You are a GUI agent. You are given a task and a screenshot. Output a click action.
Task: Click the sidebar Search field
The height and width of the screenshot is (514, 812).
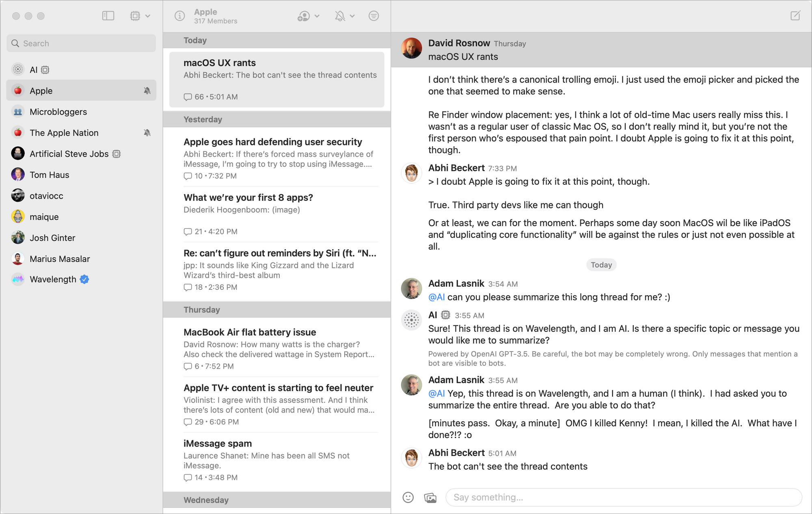pyautogui.click(x=81, y=43)
